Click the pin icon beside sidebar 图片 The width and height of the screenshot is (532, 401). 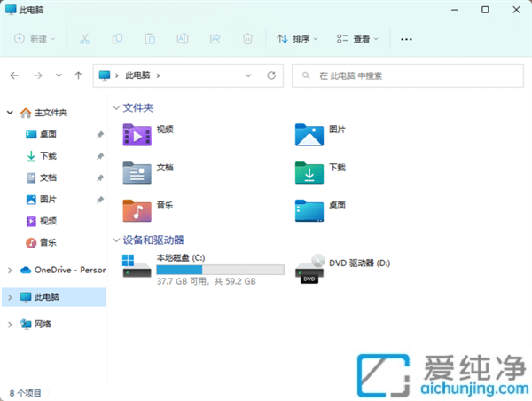[x=99, y=200]
